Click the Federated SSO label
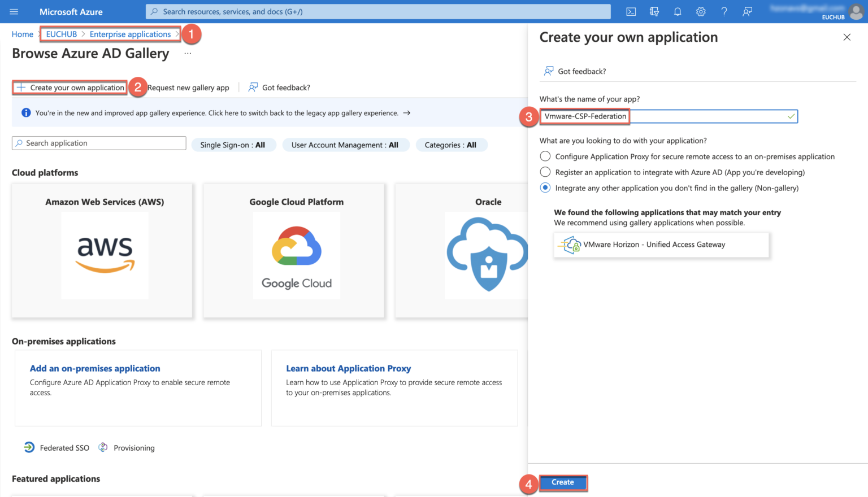The height and width of the screenshot is (497, 868). pos(64,448)
